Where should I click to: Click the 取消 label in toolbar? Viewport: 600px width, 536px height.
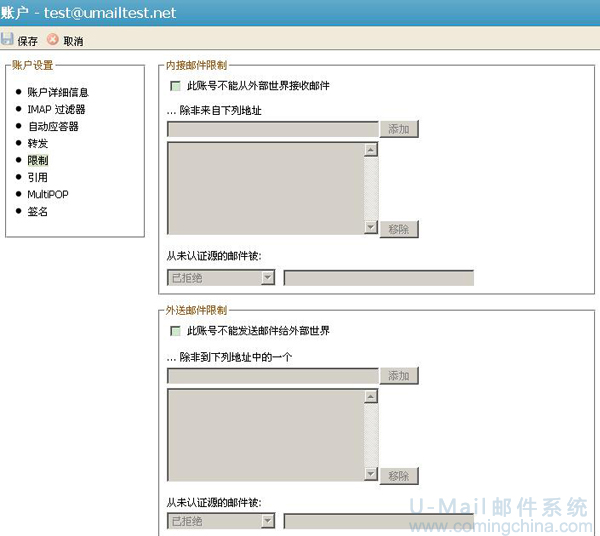[x=73, y=41]
